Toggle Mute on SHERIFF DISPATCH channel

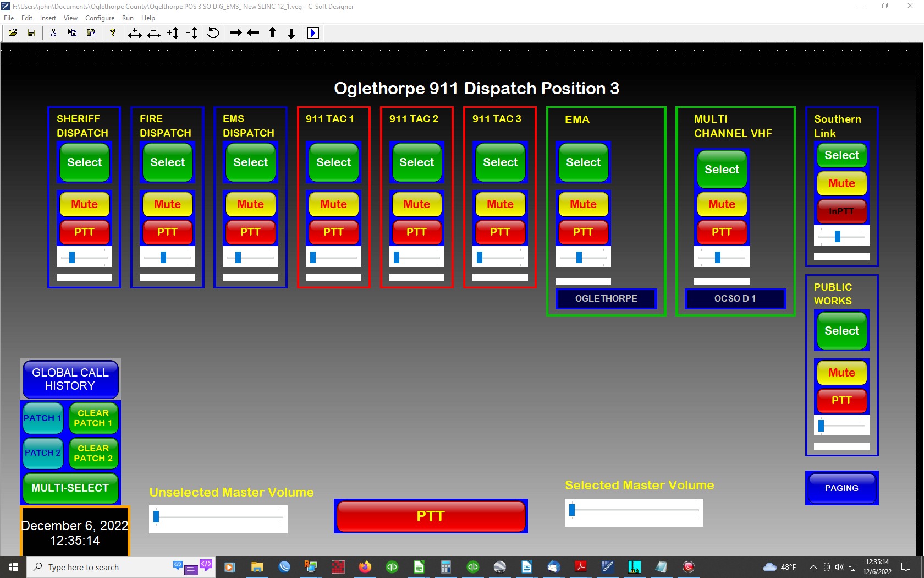(84, 204)
